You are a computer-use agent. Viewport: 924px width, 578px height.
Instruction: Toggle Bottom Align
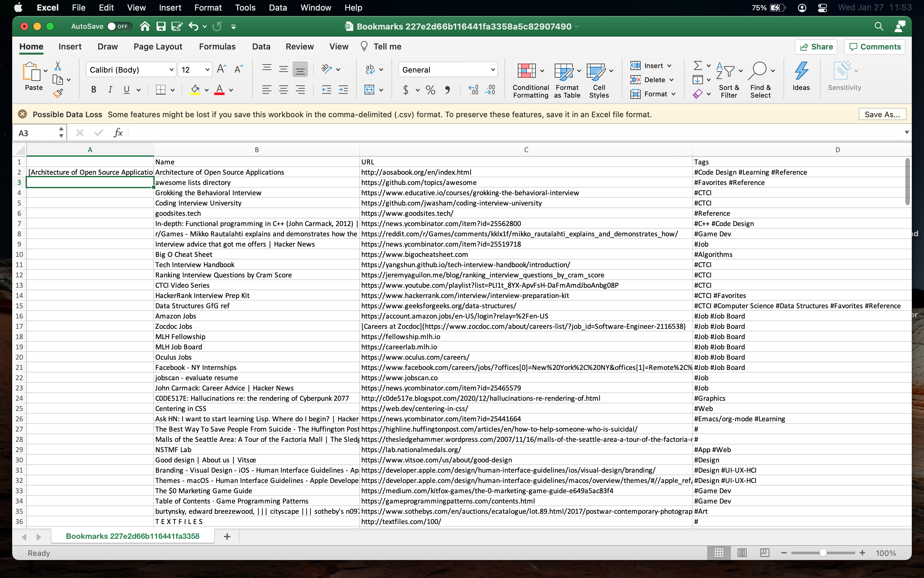coord(300,70)
